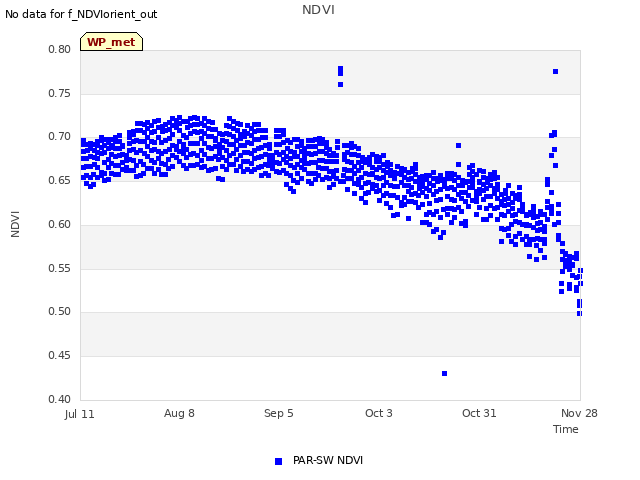The image size is (640, 480).
Task: Click the 0.40 y-axis tick label
Action: pyautogui.click(x=60, y=399)
